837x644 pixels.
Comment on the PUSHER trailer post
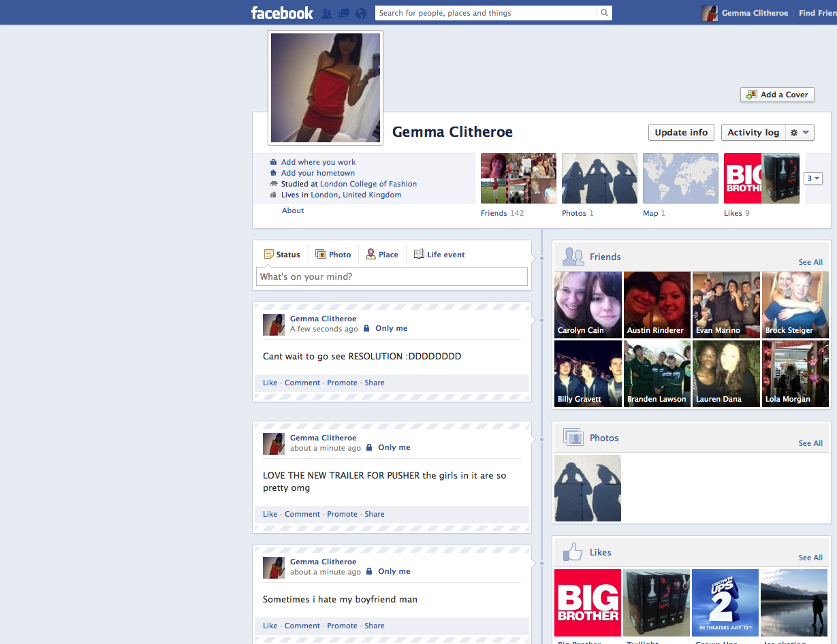(302, 514)
